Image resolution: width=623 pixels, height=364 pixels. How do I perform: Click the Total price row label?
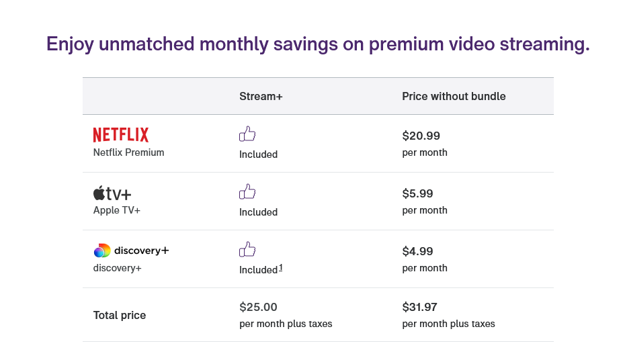pyautogui.click(x=120, y=315)
